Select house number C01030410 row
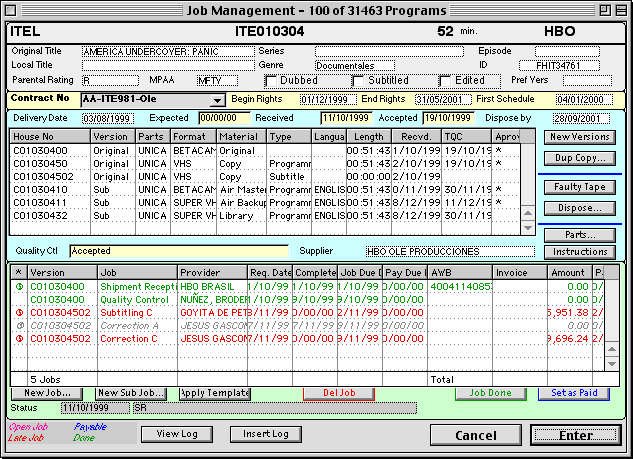 click(265, 189)
